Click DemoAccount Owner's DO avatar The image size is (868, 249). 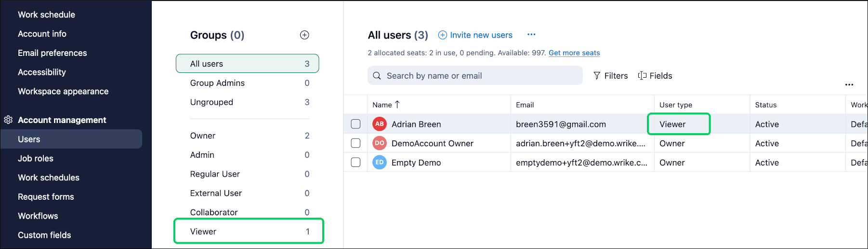tap(380, 143)
